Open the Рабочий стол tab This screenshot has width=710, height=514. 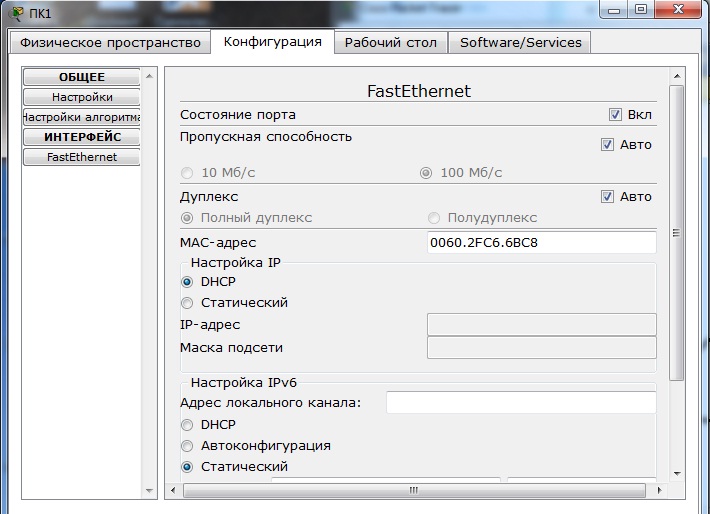[391, 43]
